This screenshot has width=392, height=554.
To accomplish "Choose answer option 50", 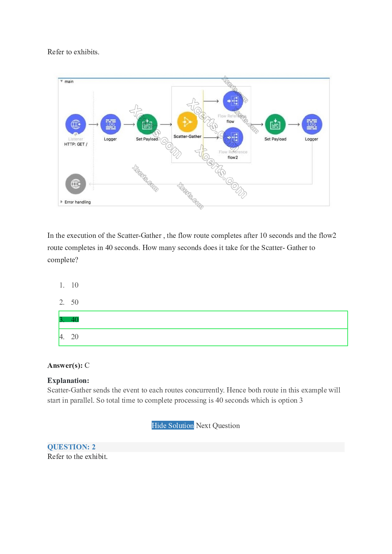I will pos(75,302).
